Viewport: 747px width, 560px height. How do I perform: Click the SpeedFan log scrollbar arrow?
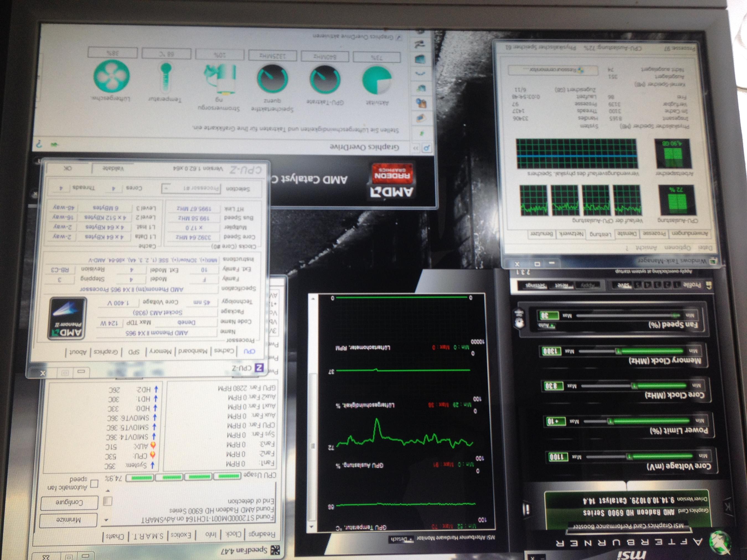107,520
